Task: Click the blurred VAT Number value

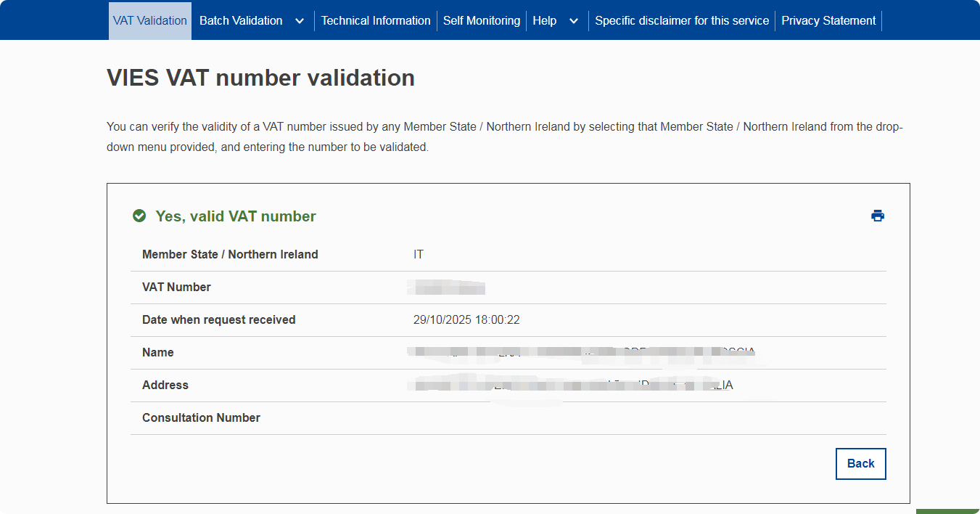Action: click(x=446, y=287)
